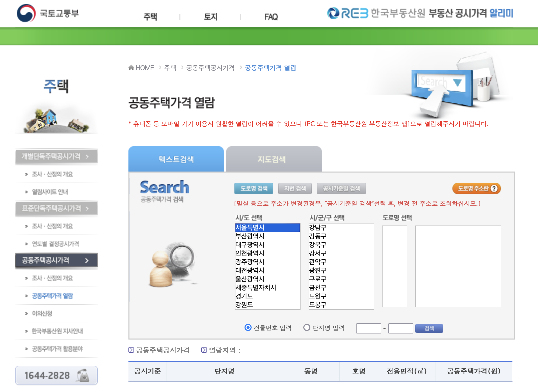538x392 pixels.
Task: Click the first building number input field
Action: tap(368, 328)
